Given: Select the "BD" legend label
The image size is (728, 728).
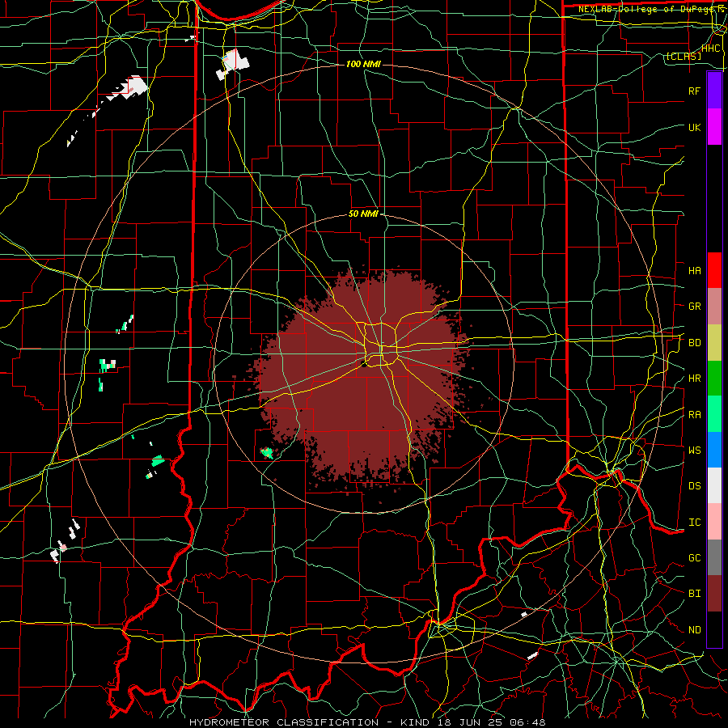Looking at the screenshot, I should (x=694, y=343).
